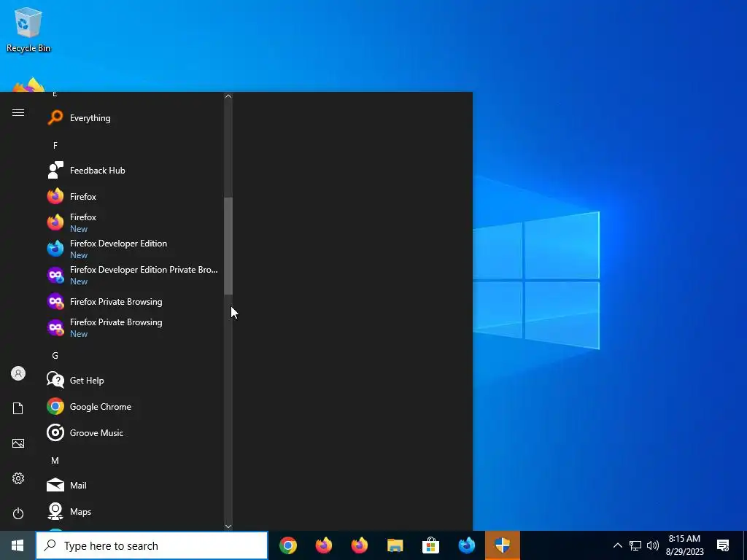Open the volume control tray icon
This screenshot has width=747, height=560.
(x=653, y=545)
